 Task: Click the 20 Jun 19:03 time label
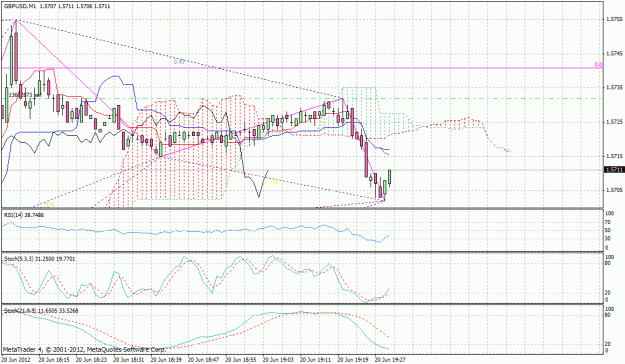[x=278, y=360]
